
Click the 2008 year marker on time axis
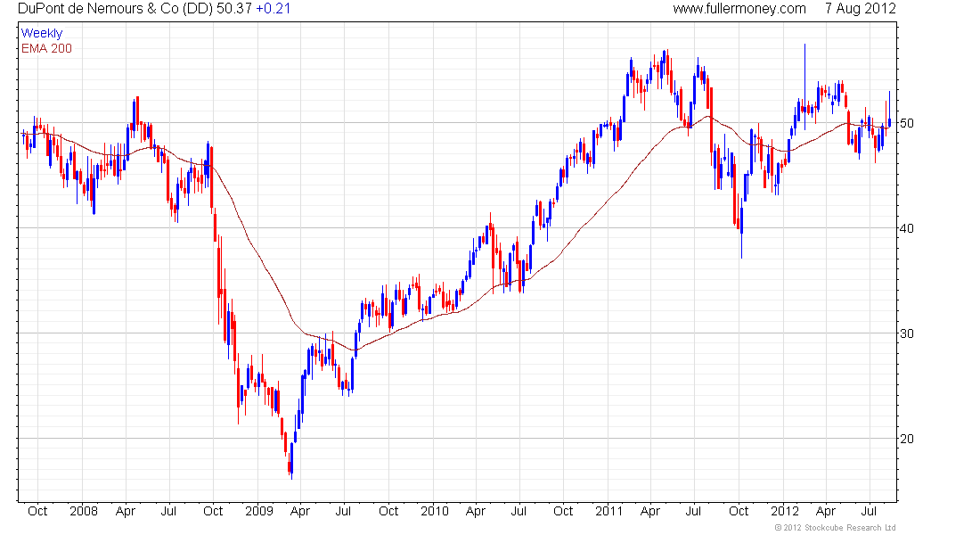coord(84,511)
